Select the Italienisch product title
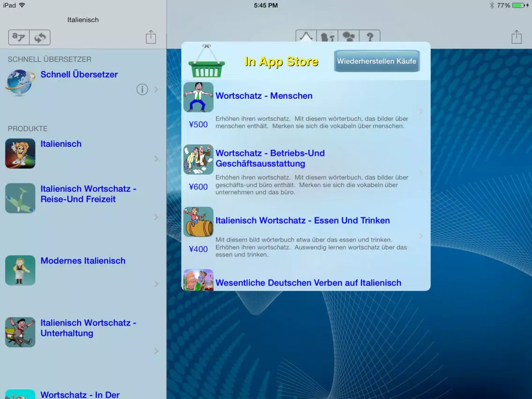Image resolution: width=532 pixels, height=399 pixels. (x=61, y=144)
